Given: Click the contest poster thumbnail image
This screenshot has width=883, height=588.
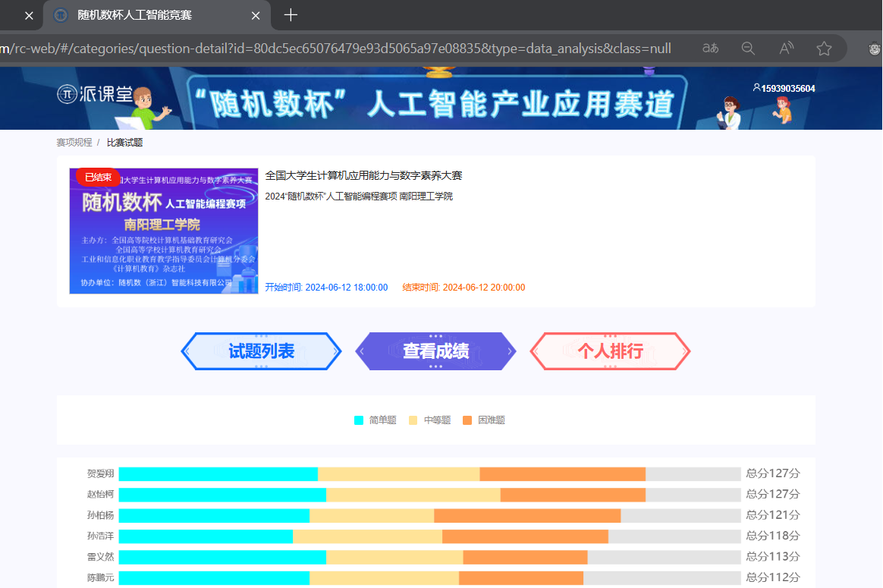Looking at the screenshot, I should pos(164,231).
